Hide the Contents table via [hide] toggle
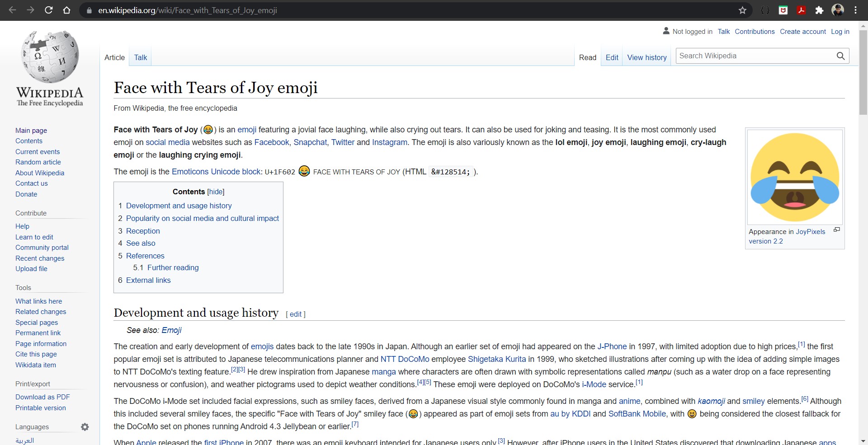868x445 pixels. pos(216,192)
